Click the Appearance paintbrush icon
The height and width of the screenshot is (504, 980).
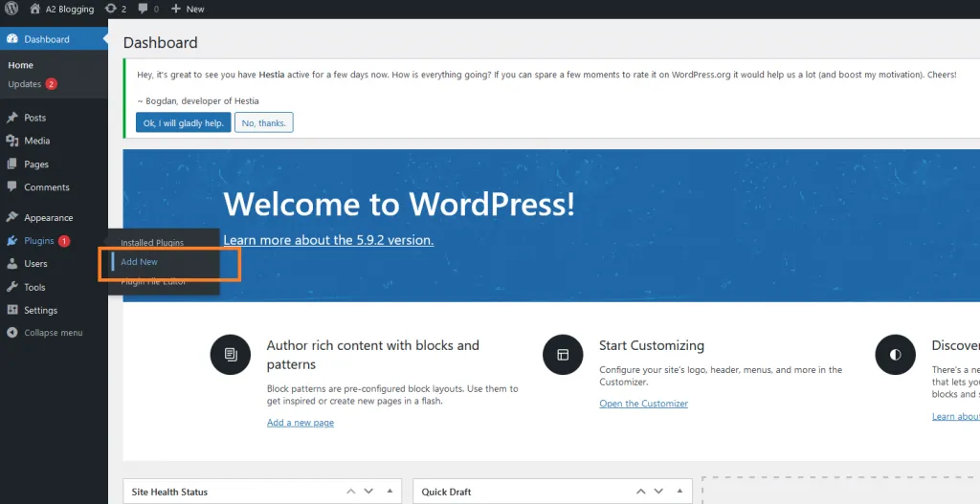click(11, 217)
